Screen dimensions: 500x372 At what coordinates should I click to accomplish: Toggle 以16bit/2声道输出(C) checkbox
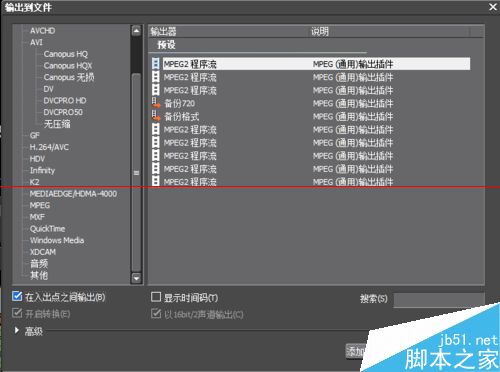point(156,313)
